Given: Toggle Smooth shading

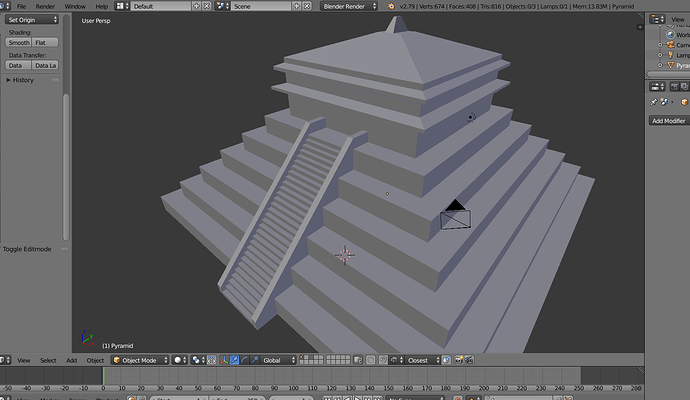Looking at the screenshot, I should 18,42.
